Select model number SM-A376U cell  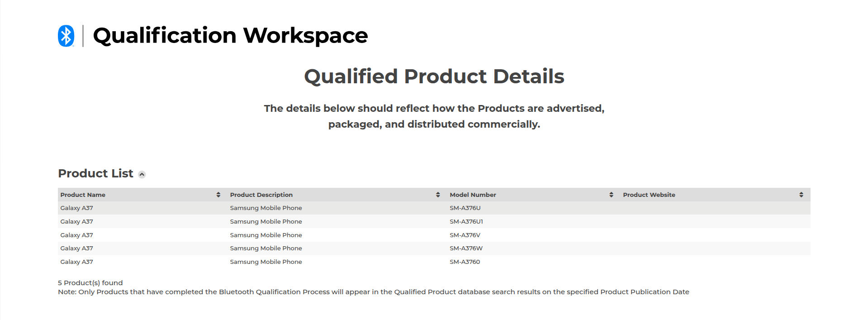465,208
